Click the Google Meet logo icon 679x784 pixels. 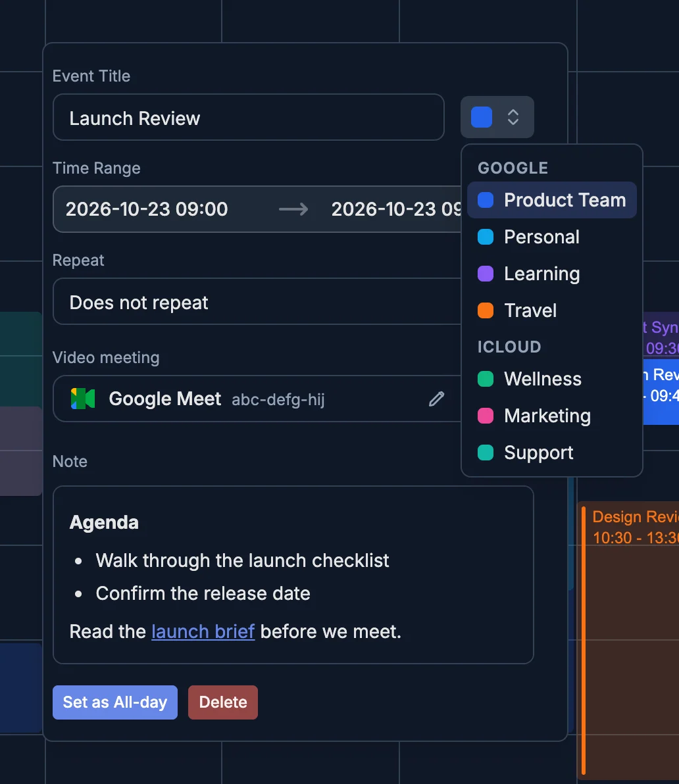pos(83,399)
